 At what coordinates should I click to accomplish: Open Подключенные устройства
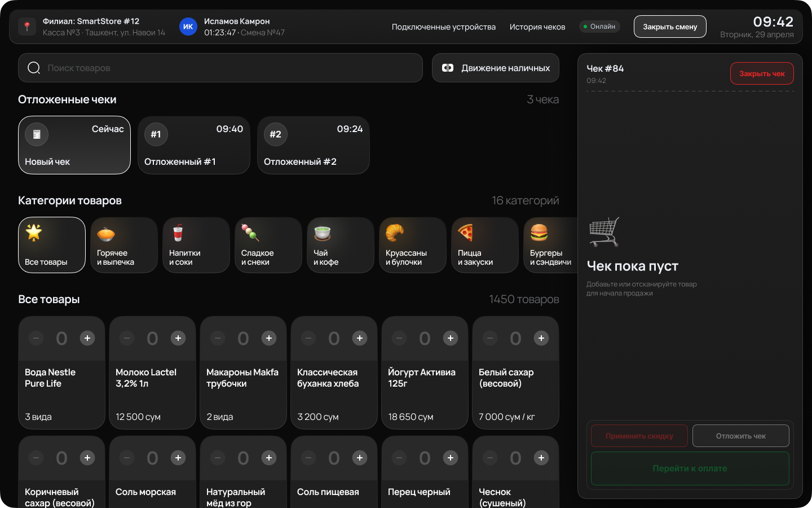(444, 27)
